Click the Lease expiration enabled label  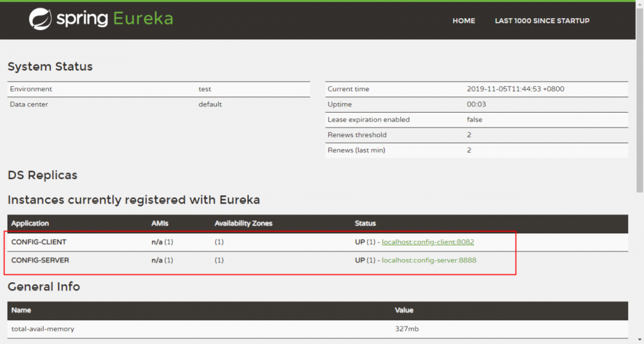coord(368,120)
